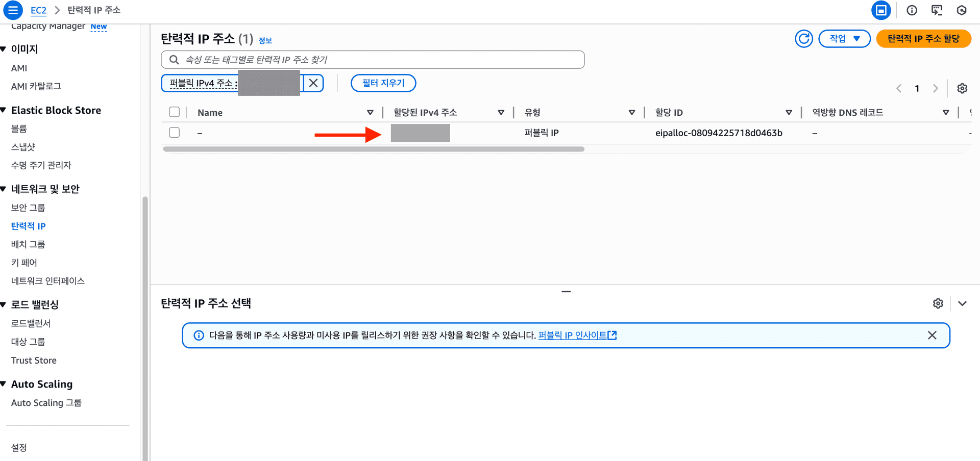The image size is (980, 461).
Task: Open Auto Scaling 그룹 from the sidebar
Action: [x=46, y=402]
